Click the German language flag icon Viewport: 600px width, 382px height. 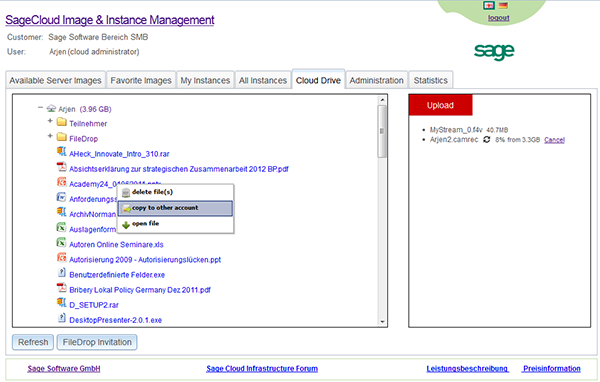[503, 5]
